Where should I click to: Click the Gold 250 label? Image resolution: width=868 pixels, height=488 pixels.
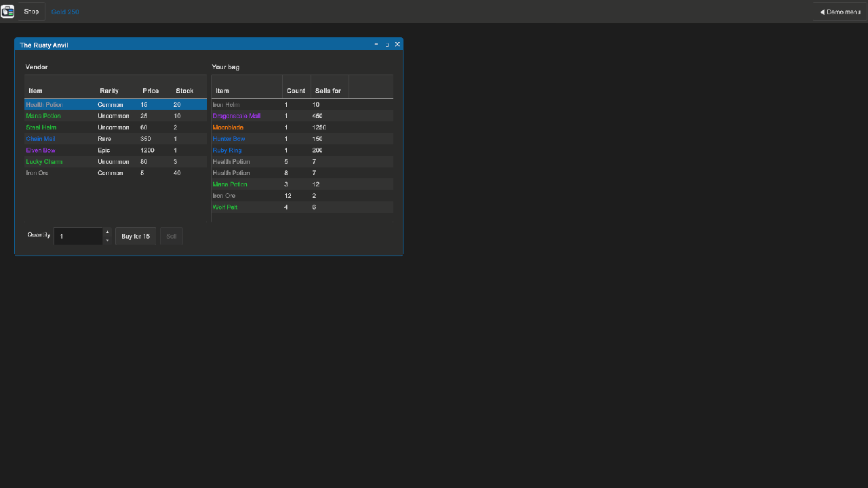[x=65, y=12]
